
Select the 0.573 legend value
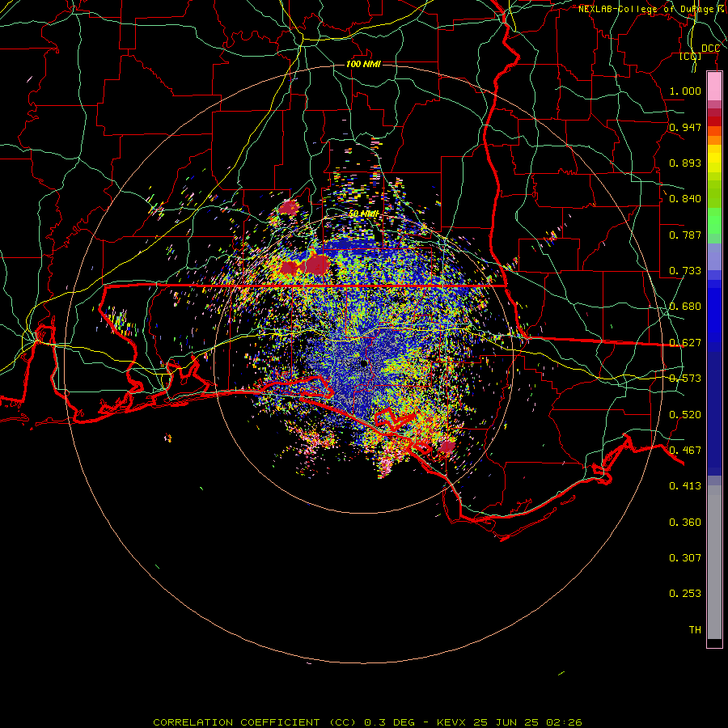[685, 379]
